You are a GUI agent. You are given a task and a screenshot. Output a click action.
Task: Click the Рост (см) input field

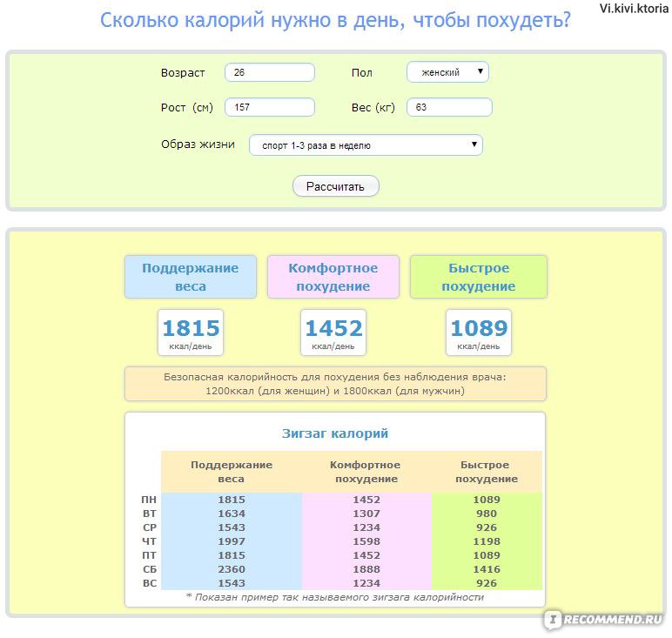[x=269, y=108]
